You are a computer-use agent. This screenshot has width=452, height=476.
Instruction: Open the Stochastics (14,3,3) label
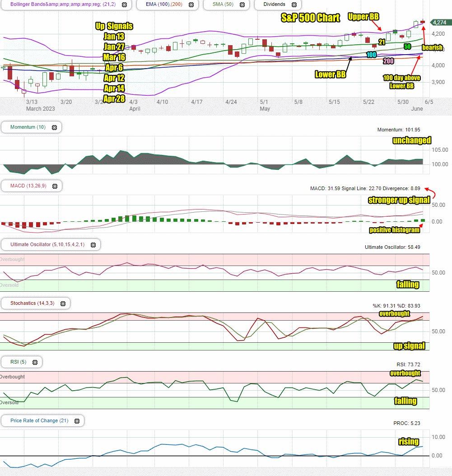33,303
